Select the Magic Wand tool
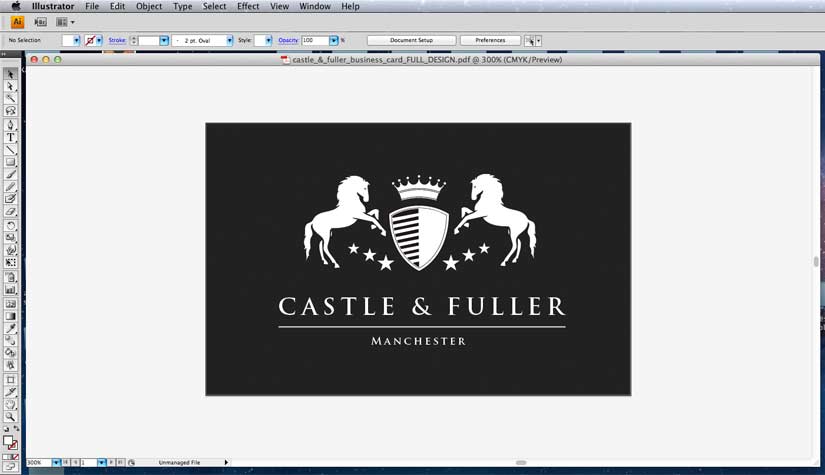The image size is (825, 475). tap(11, 98)
